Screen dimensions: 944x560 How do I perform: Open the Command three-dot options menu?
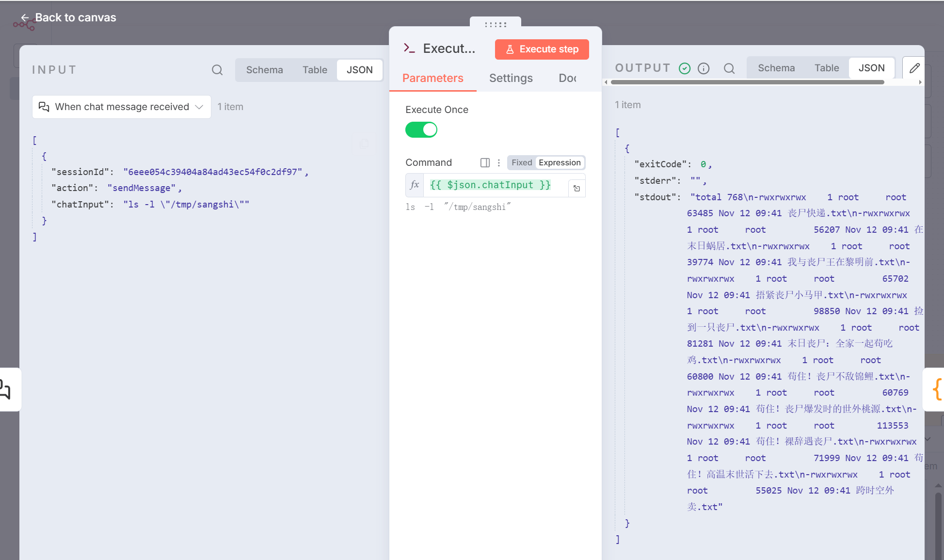498,162
